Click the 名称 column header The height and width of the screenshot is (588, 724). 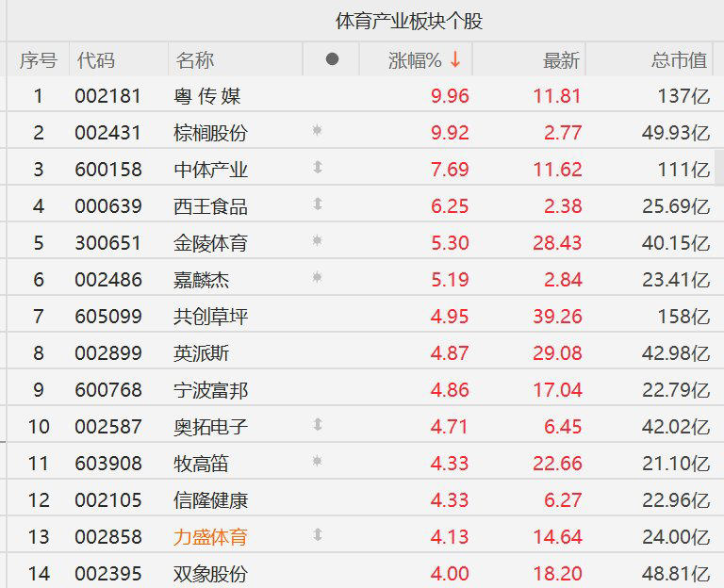[x=195, y=60]
